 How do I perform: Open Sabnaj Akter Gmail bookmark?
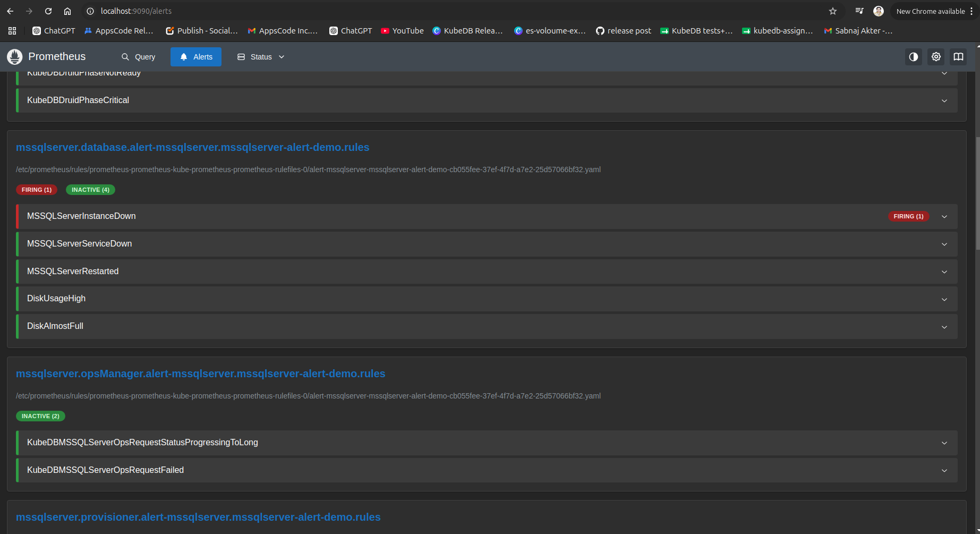858,31
